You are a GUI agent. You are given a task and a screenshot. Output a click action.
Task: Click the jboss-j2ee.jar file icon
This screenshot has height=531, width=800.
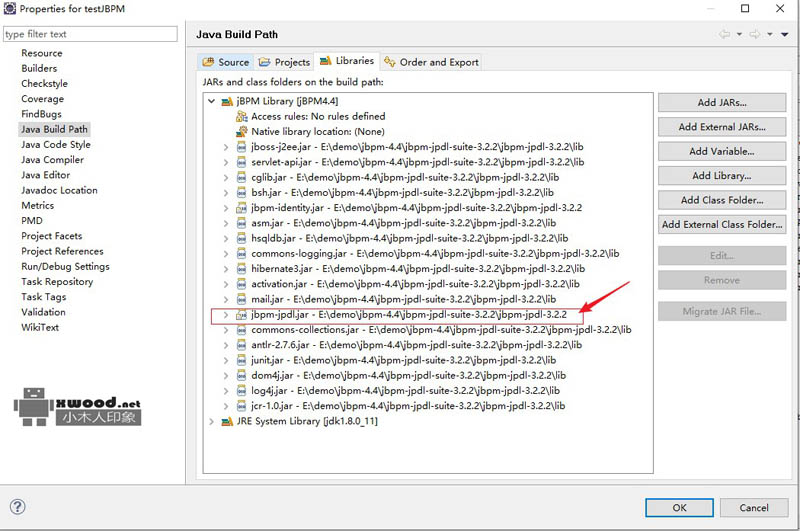coord(242,147)
